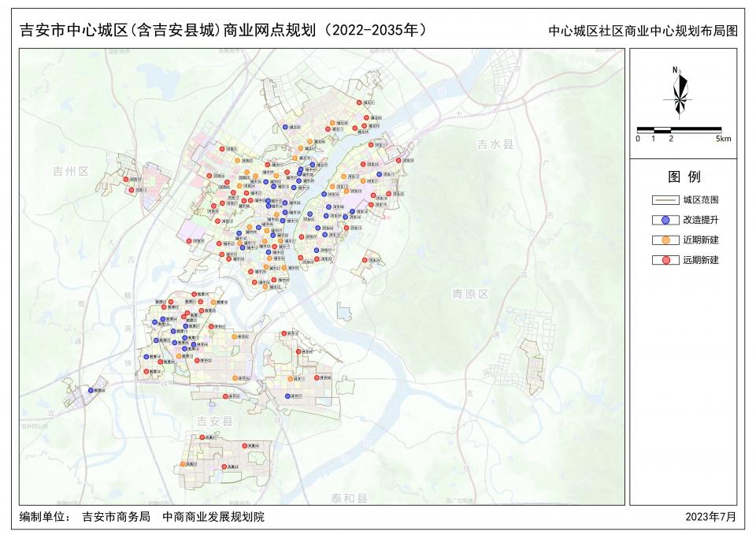
Task: Click the 吉水县 county label
Action: coord(495,145)
